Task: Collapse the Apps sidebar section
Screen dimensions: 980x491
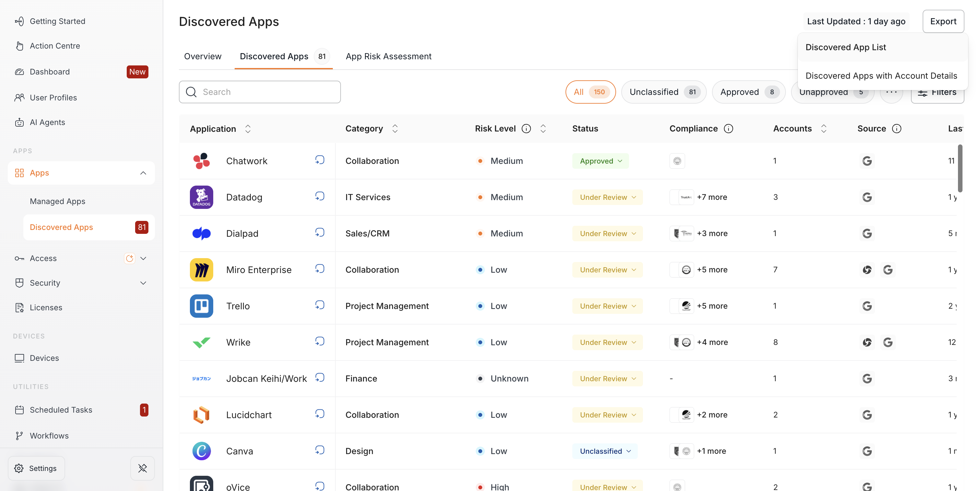Action: pyautogui.click(x=143, y=173)
